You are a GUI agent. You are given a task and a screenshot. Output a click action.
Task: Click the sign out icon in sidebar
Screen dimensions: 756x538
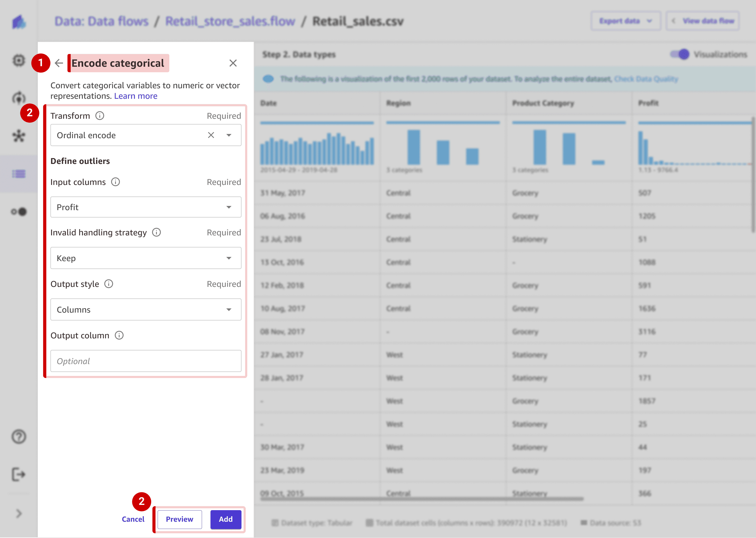(x=19, y=474)
